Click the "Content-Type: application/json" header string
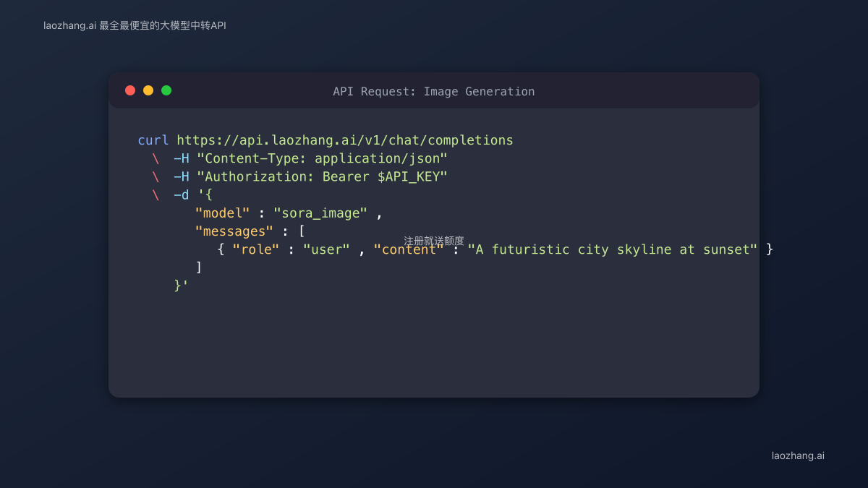Screen dimensions: 868x488 (x=323, y=158)
